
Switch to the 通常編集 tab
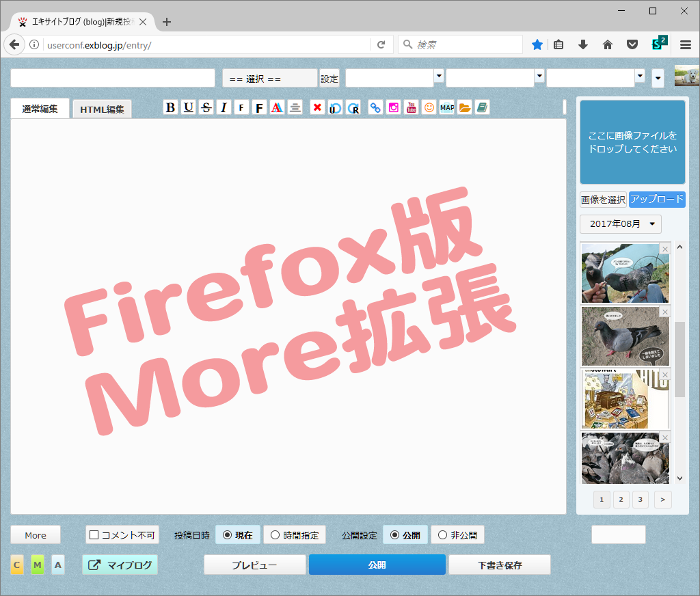point(40,109)
